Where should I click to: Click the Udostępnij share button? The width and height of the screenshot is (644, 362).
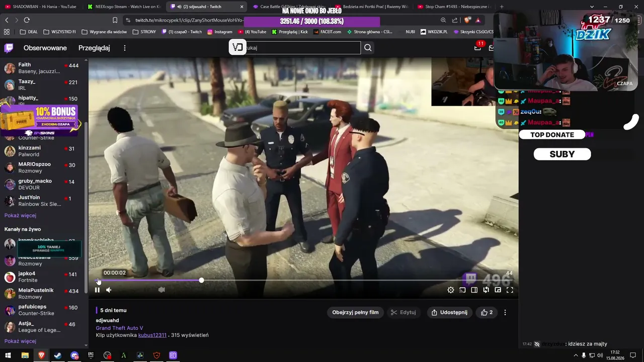click(x=449, y=312)
